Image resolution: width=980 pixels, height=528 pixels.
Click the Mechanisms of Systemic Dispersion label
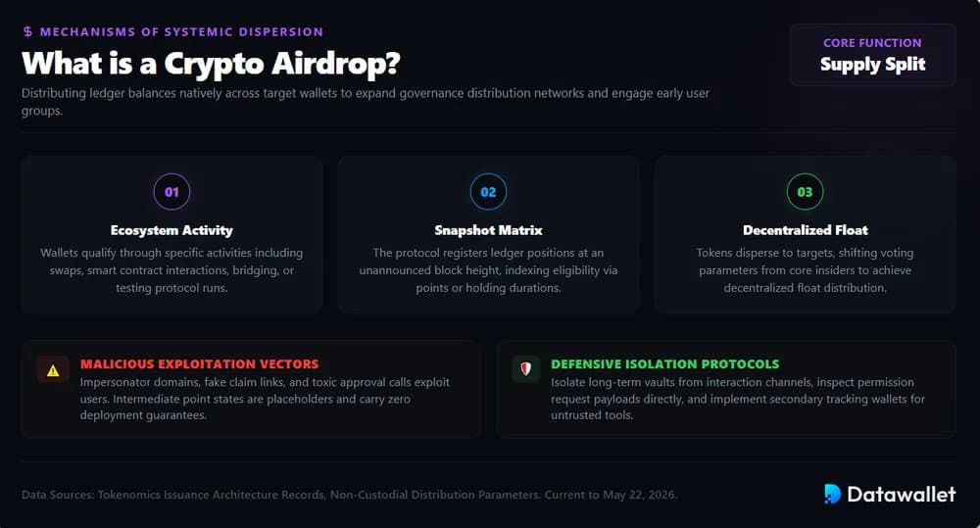(x=181, y=31)
